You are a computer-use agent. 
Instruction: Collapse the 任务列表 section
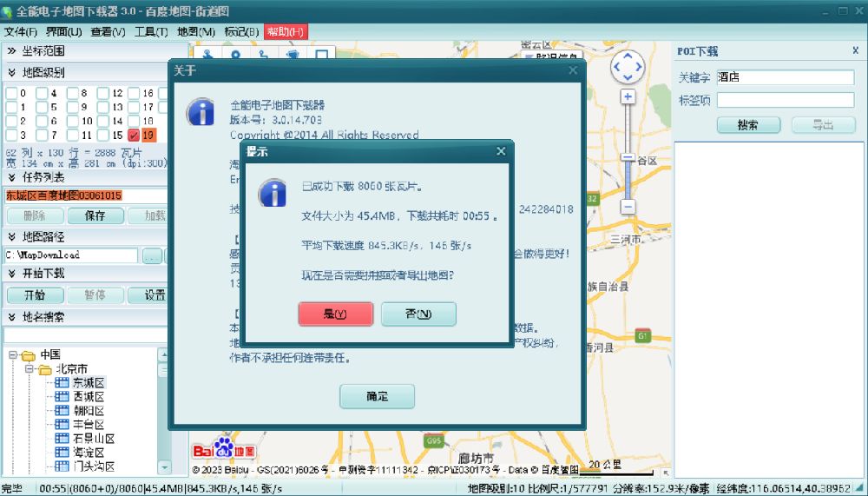(11, 177)
